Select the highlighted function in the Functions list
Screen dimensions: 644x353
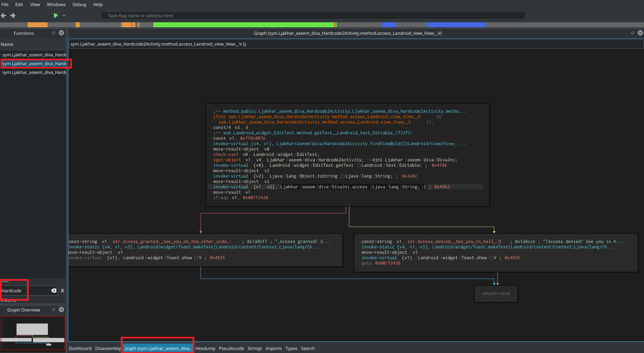(x=34, y=63)
